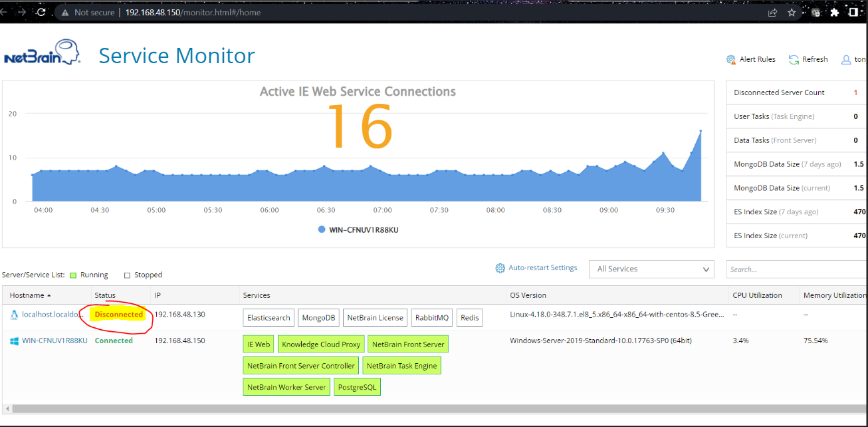Toggle browser side panel icon
Screen dimensions: 868x427
(853, 12)
